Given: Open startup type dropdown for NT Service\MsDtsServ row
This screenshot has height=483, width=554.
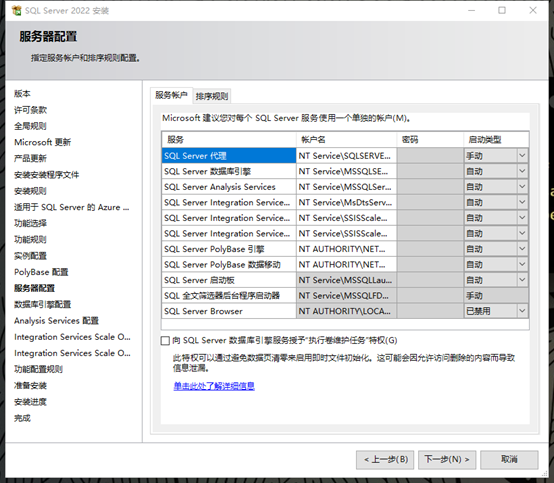Looking at the screenshot, I should coord(522,202).
